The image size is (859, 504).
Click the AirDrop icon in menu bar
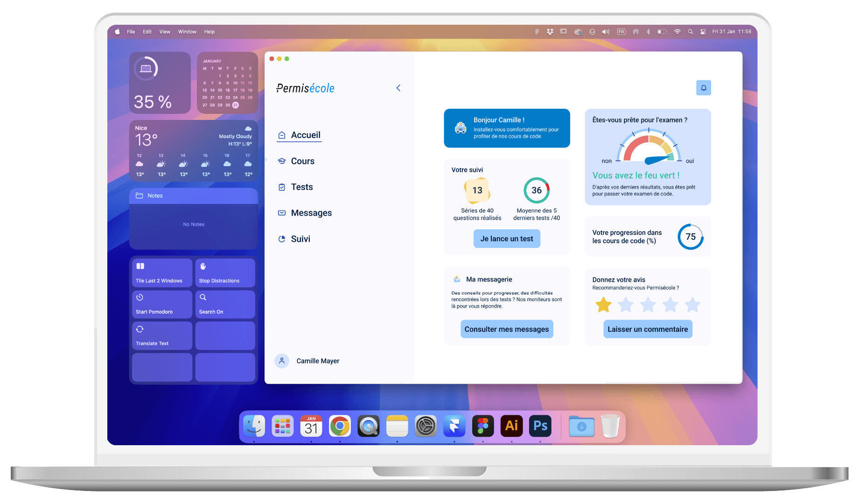tap(636, 32)
